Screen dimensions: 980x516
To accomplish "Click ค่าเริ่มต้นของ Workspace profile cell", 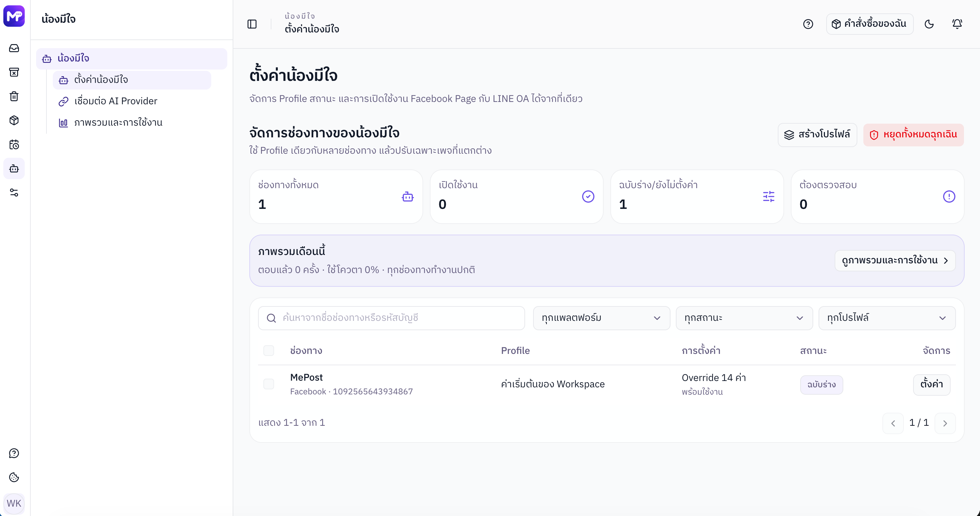I will [553, 384].
